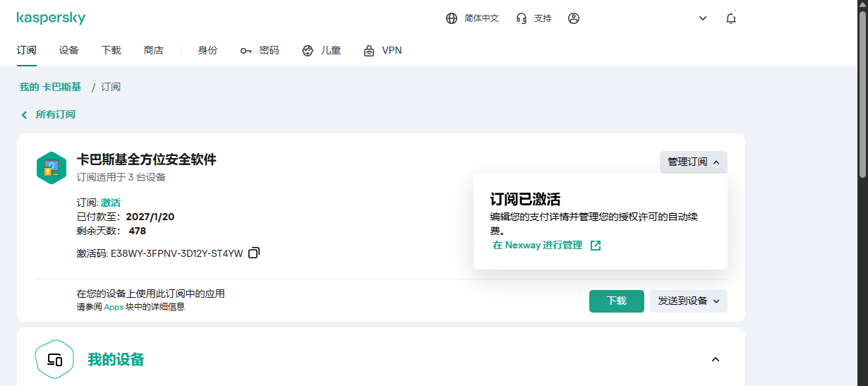Open the notifications bell
This screenshot has height=386, width=868.
pyautogui.click(x=731, y=18)
